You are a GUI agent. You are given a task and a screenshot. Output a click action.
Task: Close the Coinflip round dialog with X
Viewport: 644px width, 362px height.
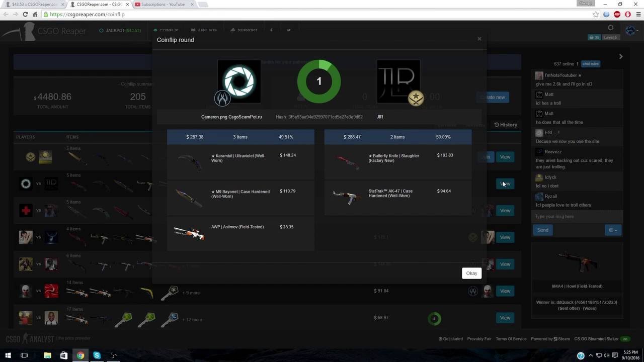(479, 39)
